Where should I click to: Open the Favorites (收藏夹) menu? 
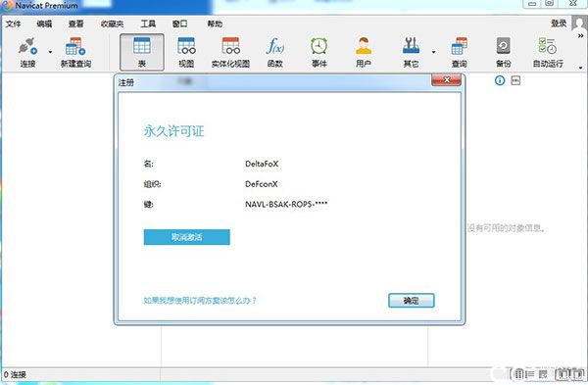112,24
